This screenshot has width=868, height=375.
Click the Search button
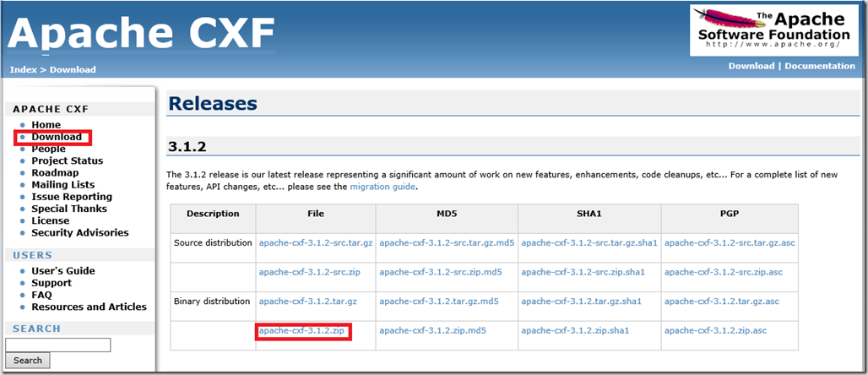click(28, 361)
